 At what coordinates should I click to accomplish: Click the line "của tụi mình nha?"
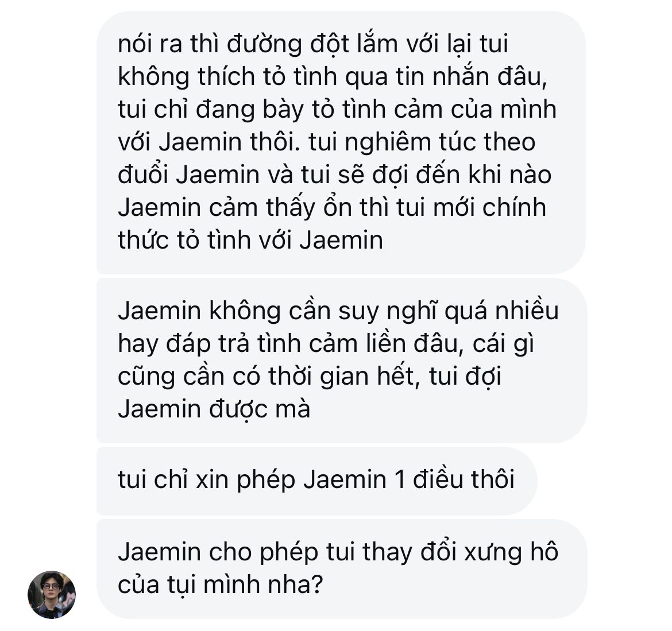tap(220, 585)
